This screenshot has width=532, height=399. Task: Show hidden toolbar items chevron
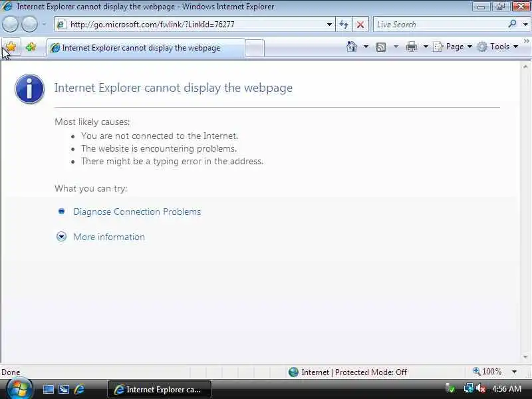pyautogui.click(x=527, y=41)
